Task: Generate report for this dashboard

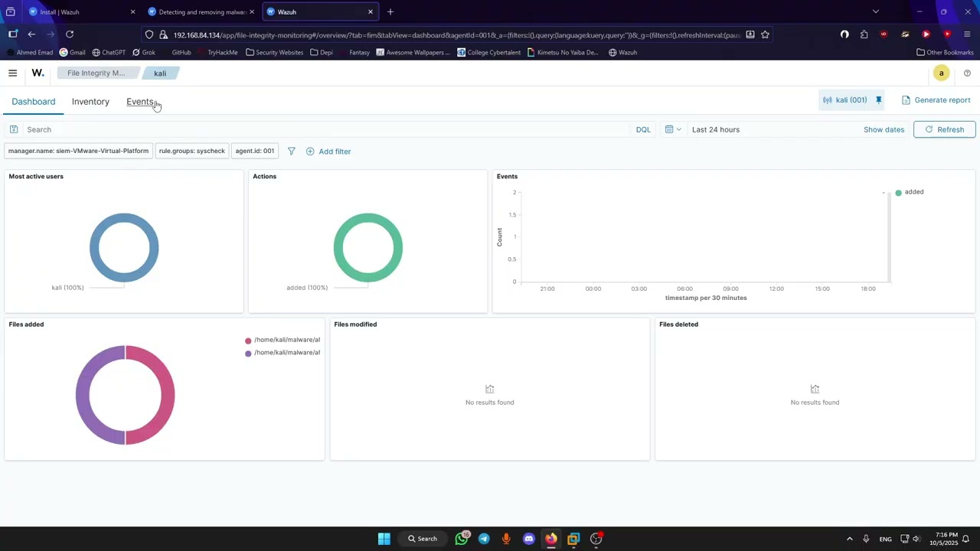Action: click(x=936, y=100)
